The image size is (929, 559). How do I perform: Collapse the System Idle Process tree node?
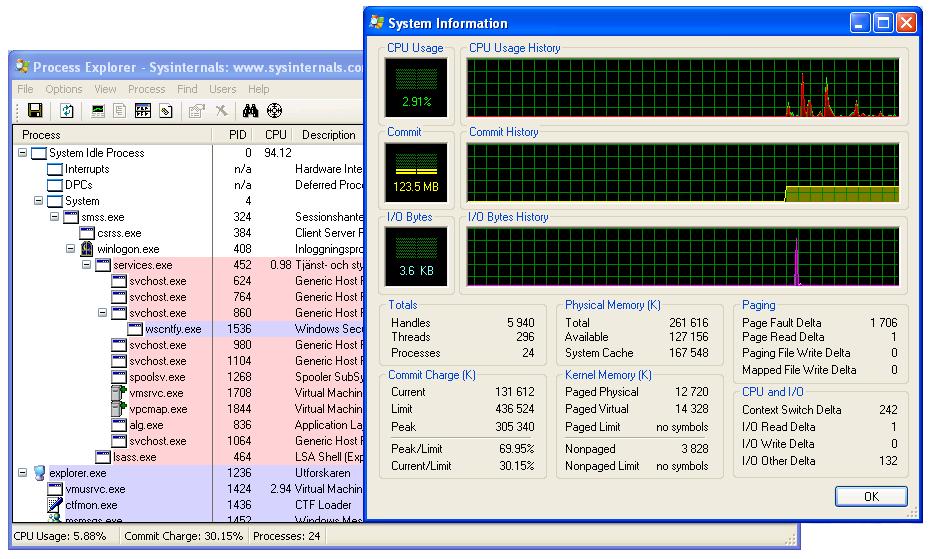pos(23,153)
